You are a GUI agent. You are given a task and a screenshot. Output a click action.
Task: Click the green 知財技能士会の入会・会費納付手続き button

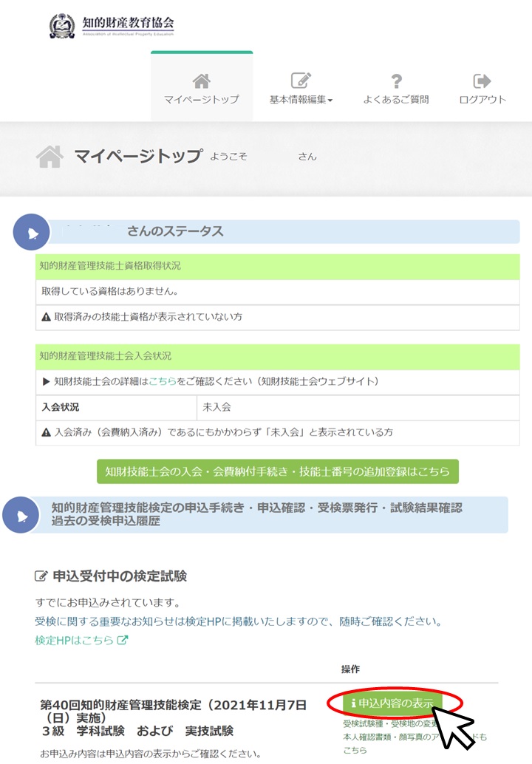pos(278,471)
